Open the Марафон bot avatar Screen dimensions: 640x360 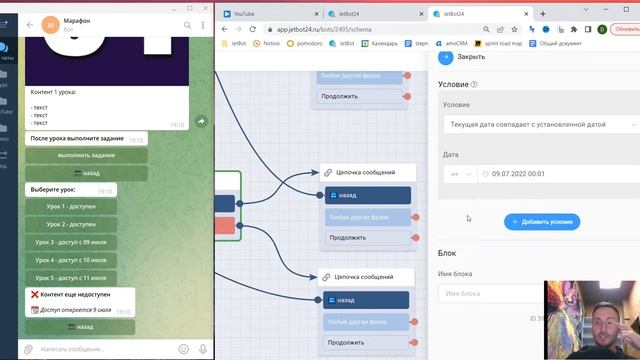click(x=51, y=25)
